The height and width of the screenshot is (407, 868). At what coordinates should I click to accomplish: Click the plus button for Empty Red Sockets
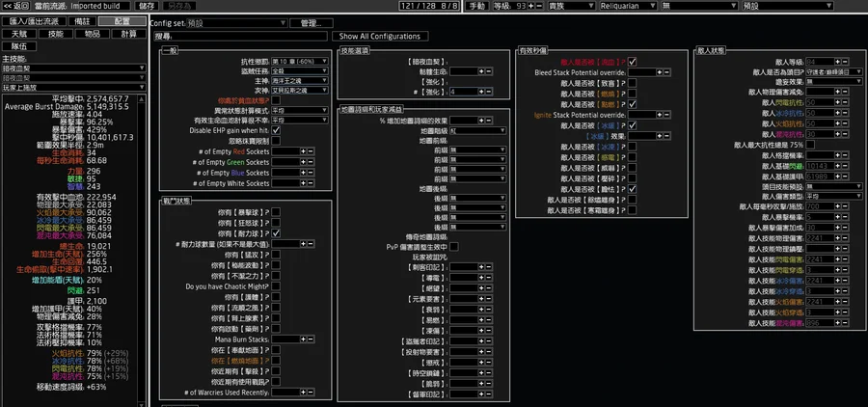[x=304, y=151]
